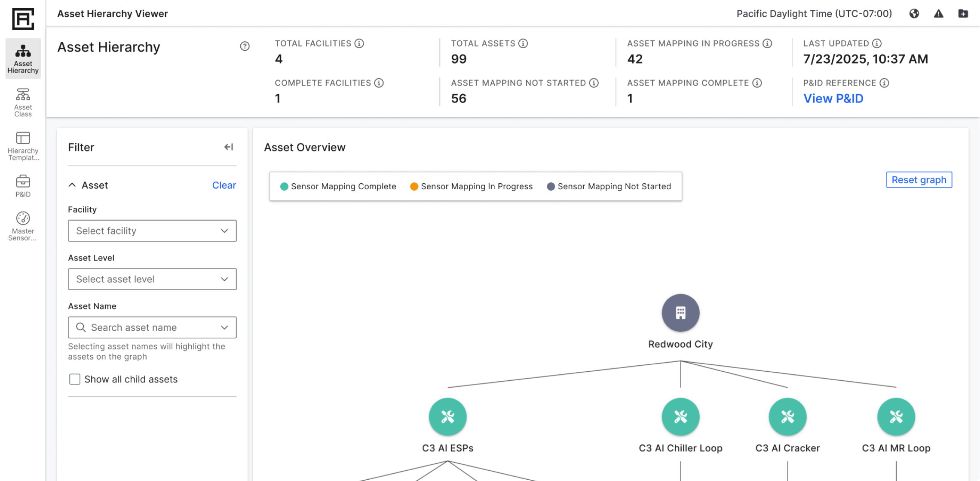The width and height of the screenshot is (980, 481).
Task: Click the C3 AI logo icon
Action: [23, 19]
